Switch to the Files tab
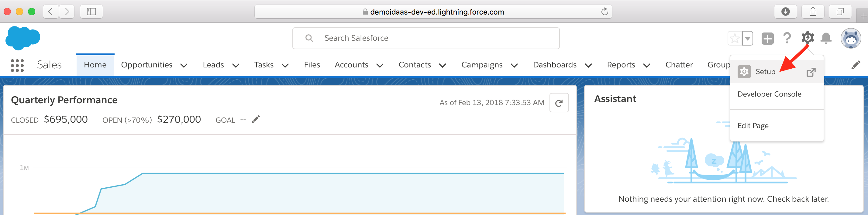The image size is (868, 215). pyautogui.click(x=312, y=65)
